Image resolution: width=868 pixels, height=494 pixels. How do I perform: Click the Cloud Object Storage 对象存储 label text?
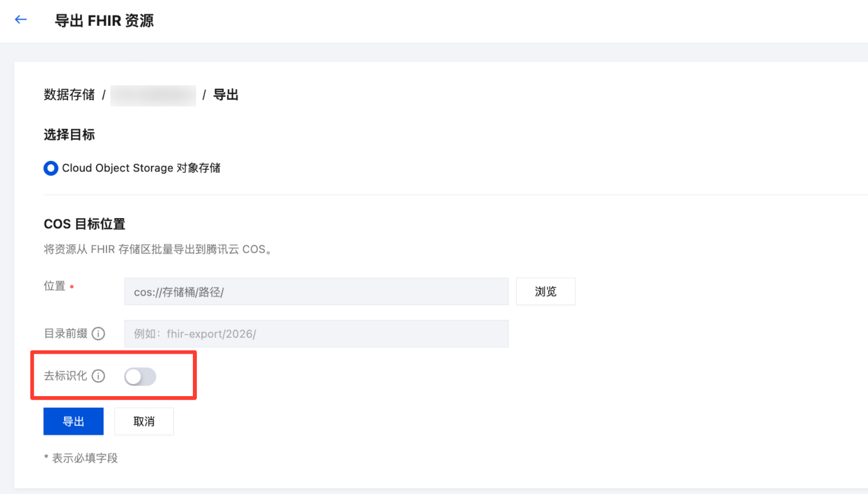[141, 168]
